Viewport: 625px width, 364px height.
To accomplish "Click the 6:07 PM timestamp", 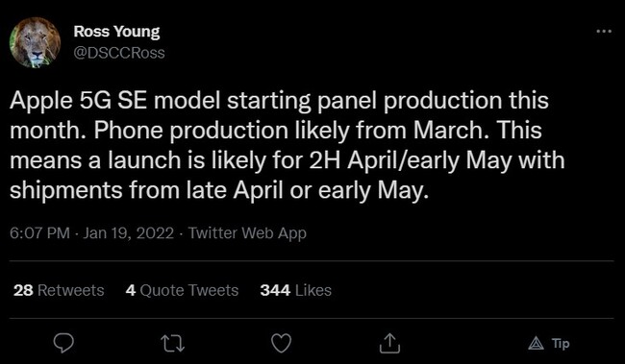I will pos(39,233).
